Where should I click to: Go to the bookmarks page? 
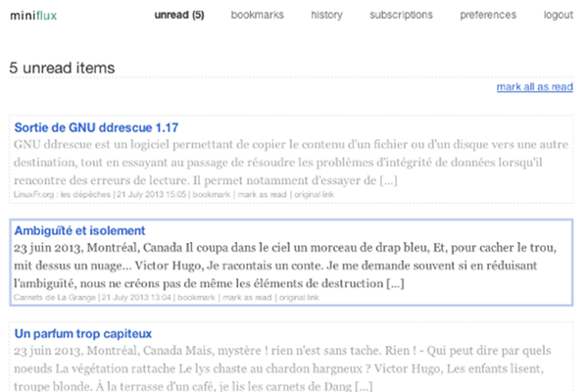coord(257,15)
